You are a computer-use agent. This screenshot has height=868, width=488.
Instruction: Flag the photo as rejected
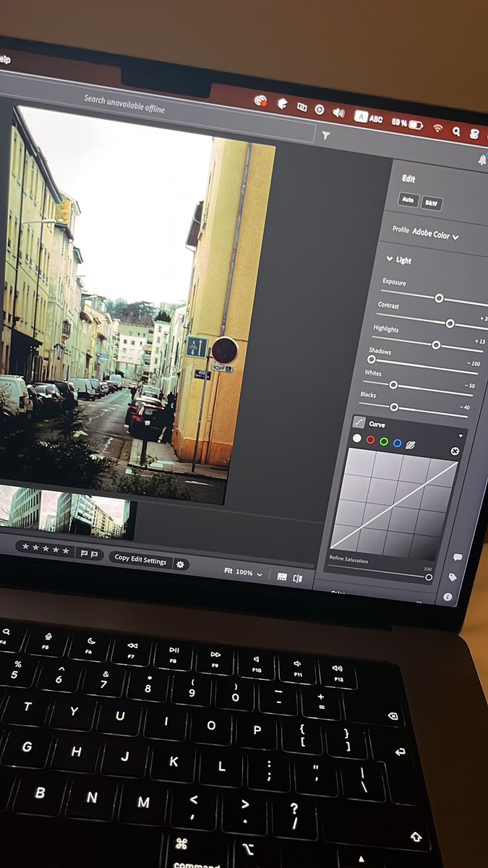(95, 555)
